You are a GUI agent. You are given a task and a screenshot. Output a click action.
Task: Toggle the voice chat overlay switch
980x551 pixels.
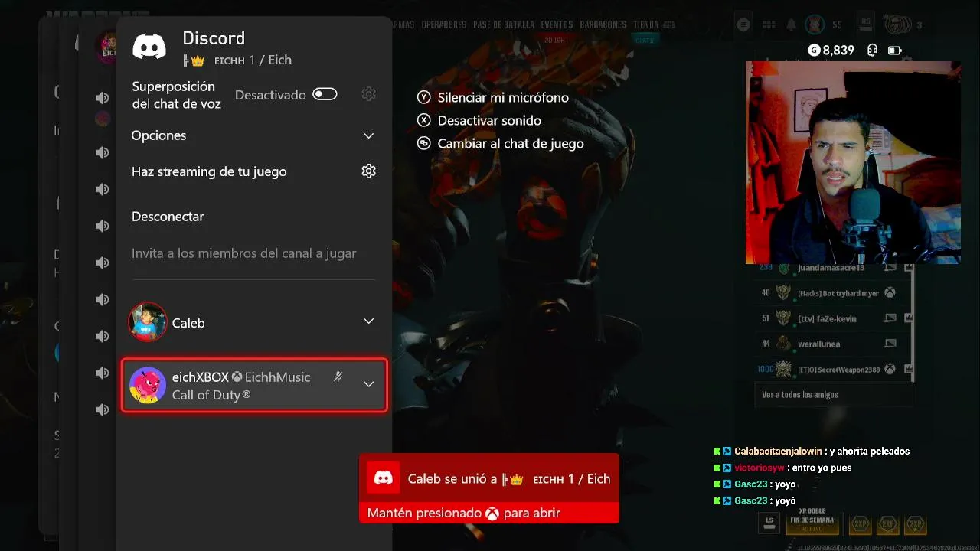325,94
